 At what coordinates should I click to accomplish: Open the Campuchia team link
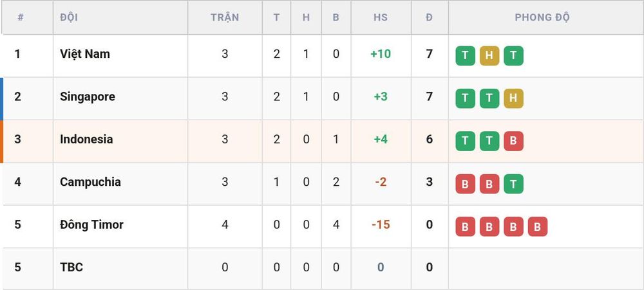90,182
